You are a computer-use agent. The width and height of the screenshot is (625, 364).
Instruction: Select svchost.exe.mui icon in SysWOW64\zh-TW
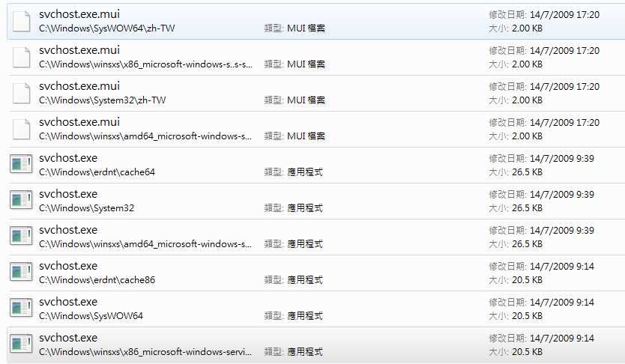click(21, 21)
